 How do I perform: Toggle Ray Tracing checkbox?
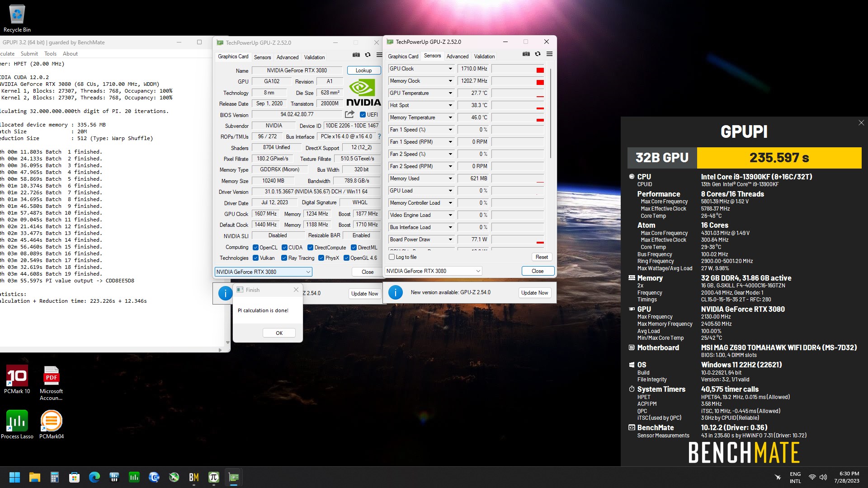(x=284, y=258)
